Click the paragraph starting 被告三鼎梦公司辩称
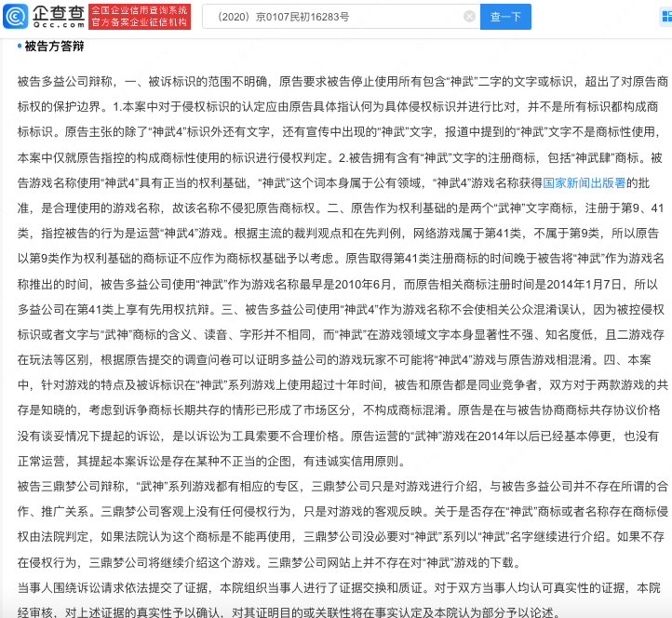Viewport: 672px width, 618px height. click(x=343, y=524)
